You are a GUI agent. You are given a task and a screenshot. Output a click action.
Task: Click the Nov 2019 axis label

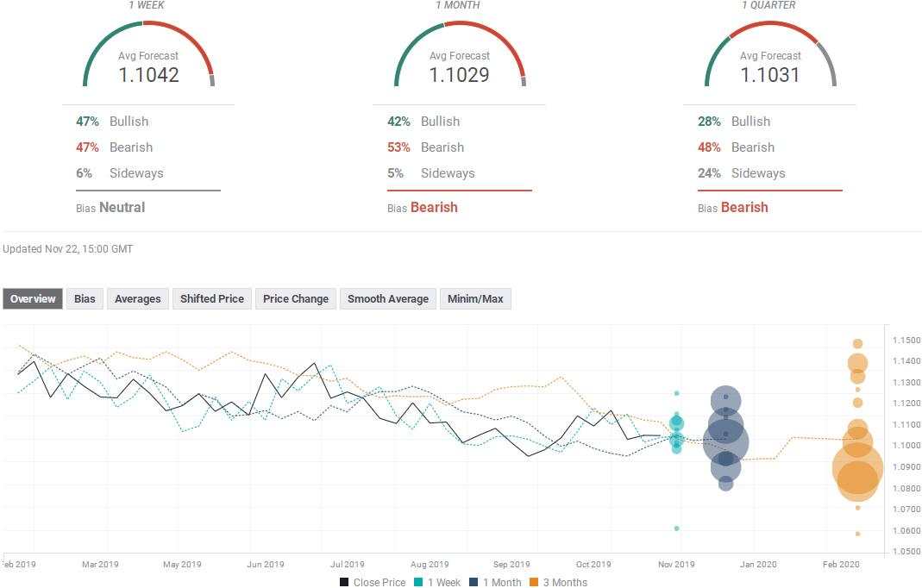[x=676, y=564]
